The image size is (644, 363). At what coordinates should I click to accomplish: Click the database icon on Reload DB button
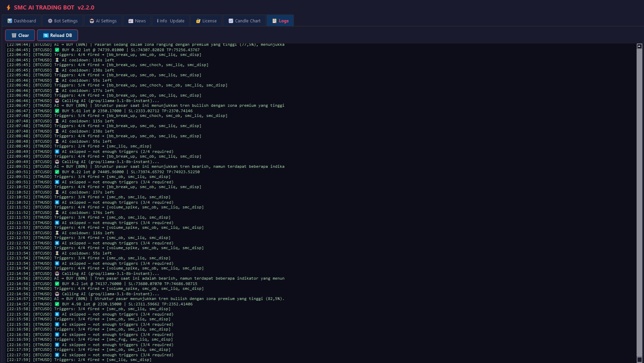tap(45, 35)
